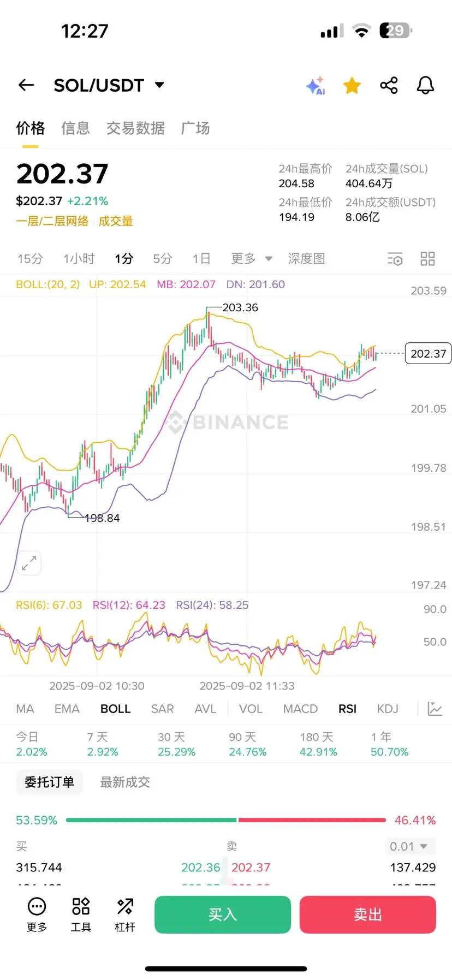Switch to the 交易数据 tab
The width and height of the screenshot is (452, 980).
click(x=135, y=128)
